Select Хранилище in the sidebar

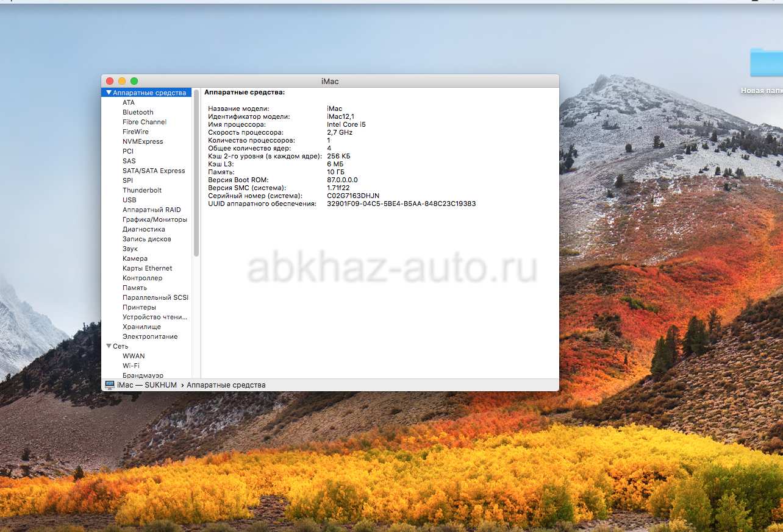click(x=141, y=327)
